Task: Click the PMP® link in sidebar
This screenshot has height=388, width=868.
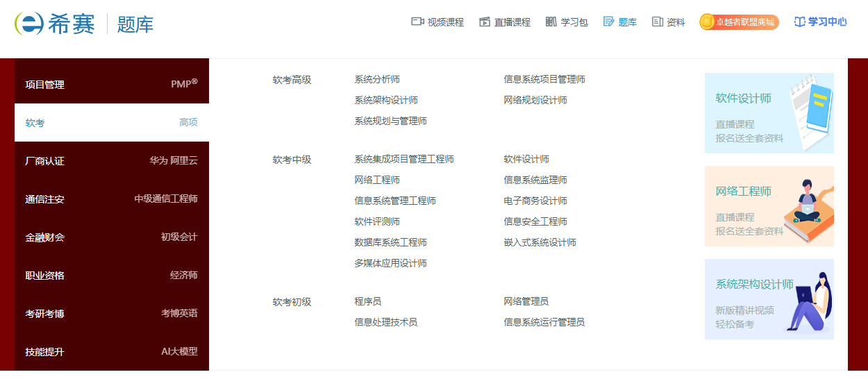Action: coord(184,84)
